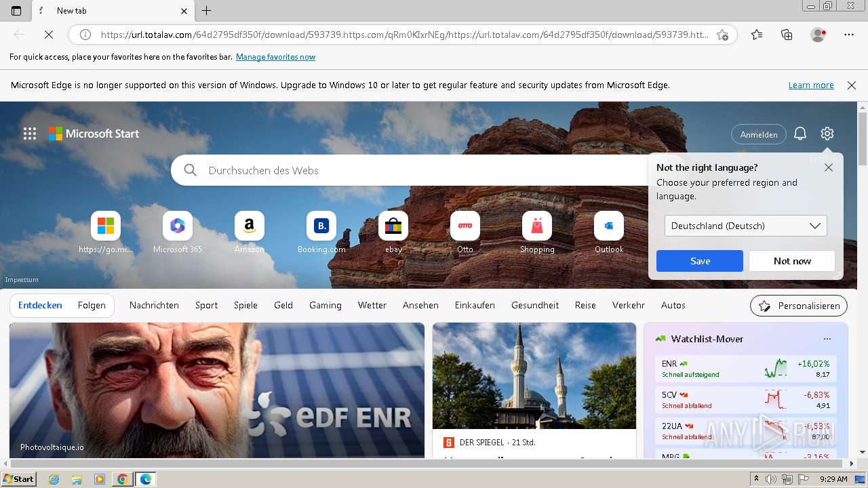
Task: Open the Windows Start menu
Action: pyautogui.click(x=18, y=479)
